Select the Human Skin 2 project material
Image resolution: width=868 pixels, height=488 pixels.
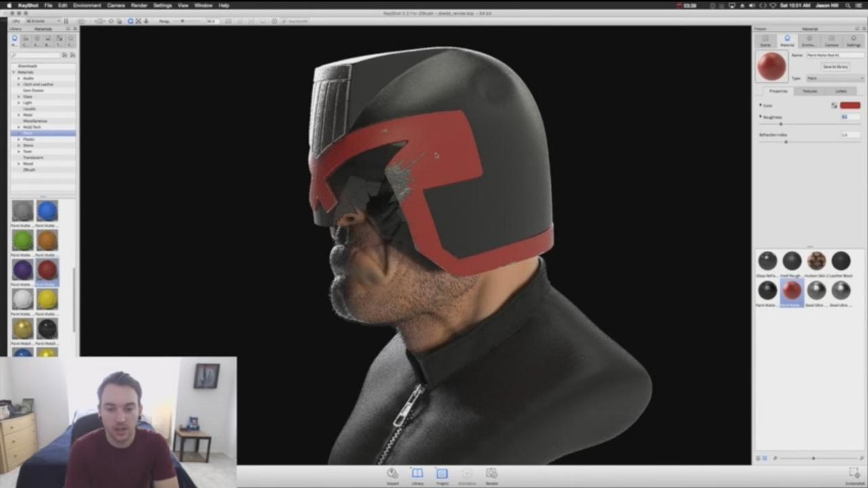point(816,261)
